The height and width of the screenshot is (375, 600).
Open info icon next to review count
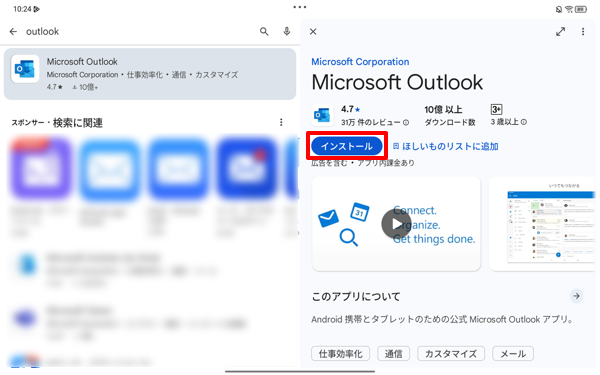[406, 122]
